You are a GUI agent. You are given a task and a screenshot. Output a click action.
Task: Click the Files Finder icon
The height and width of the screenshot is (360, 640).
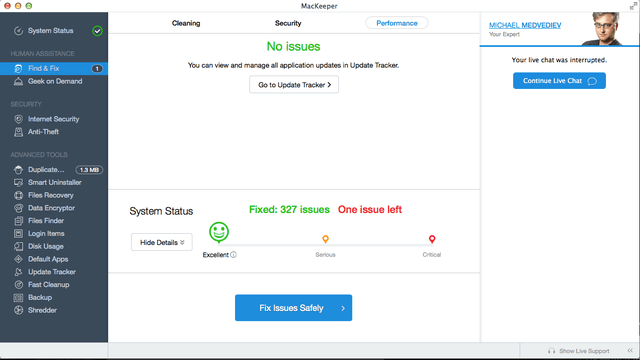(18, 221)
